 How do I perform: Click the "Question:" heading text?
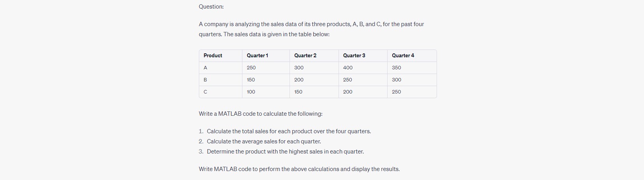point(211,7)
